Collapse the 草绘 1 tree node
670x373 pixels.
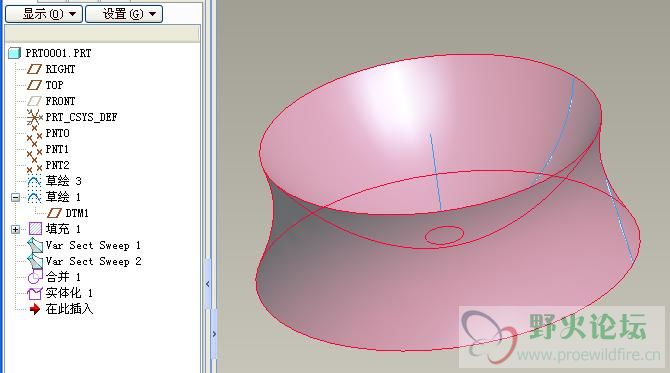pyautogui.click(x=15, y=197)
